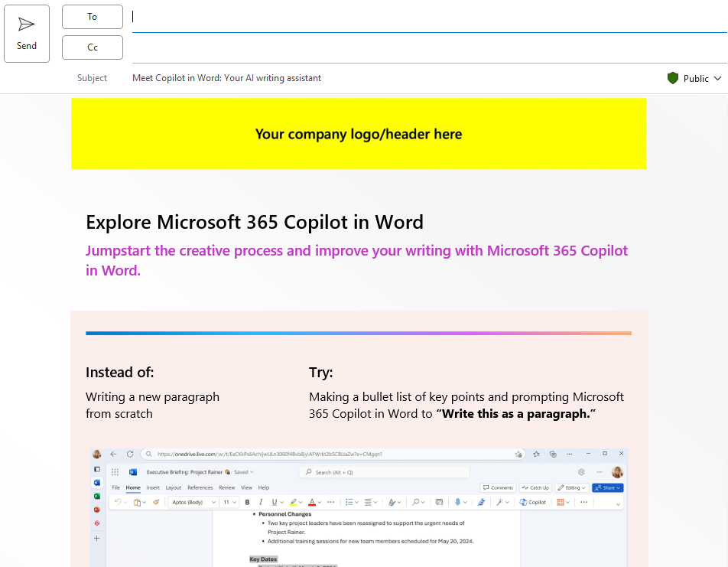Click the Format Painter icon in embedded ribbon

click(156, 502)
